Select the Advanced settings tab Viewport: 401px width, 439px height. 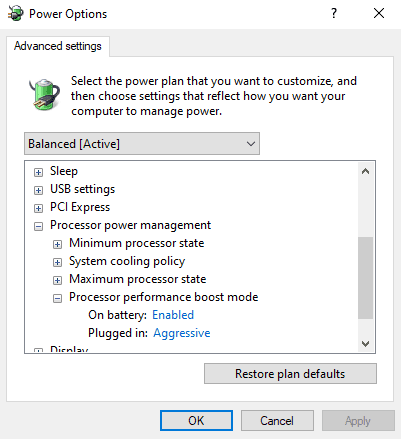(x=58, y=46)
